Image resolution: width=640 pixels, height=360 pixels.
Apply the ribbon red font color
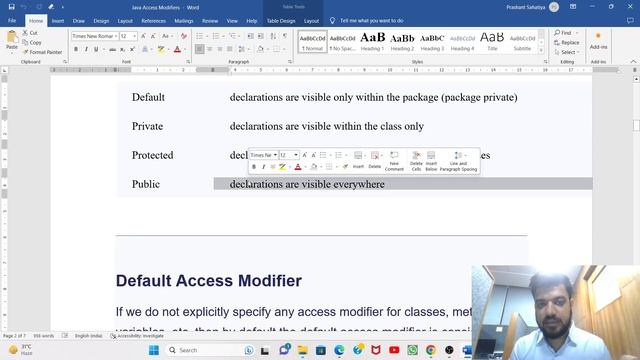pyautogui.click(x=177, y=49)
